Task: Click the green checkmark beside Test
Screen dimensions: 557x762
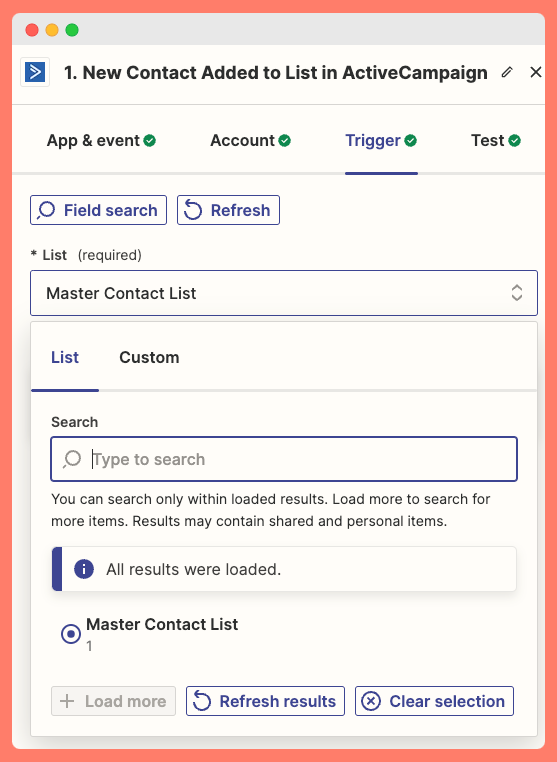Action: click(514, 140)
